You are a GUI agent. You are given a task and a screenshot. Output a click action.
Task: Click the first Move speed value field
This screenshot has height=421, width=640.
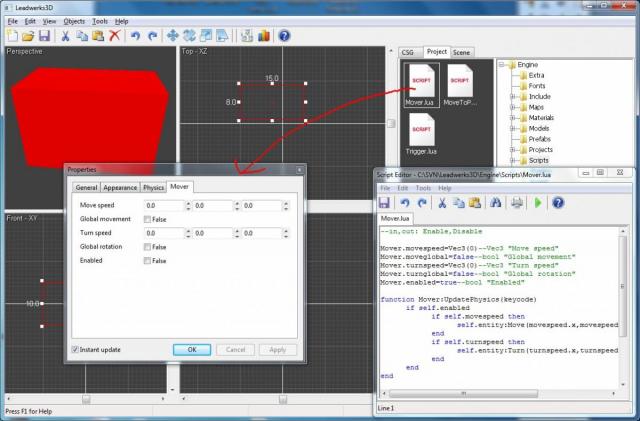click(163, 205)
